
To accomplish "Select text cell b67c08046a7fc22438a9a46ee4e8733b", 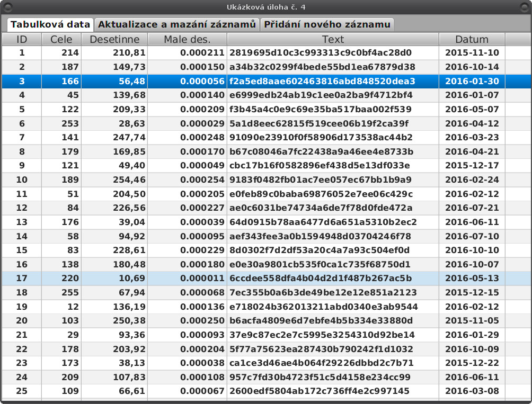I will pyautogui.click(x=333, y=151).
